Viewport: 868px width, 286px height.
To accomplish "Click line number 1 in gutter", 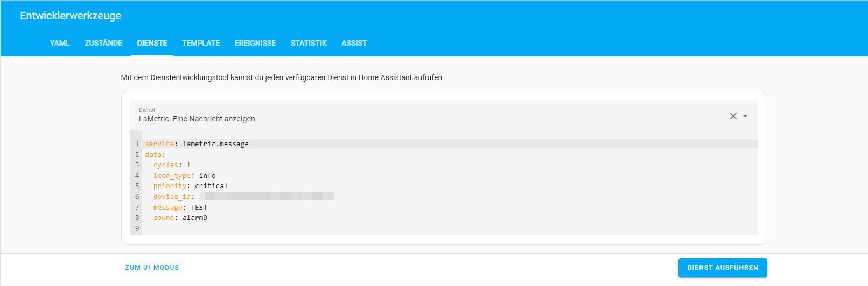I will [137, 144].
